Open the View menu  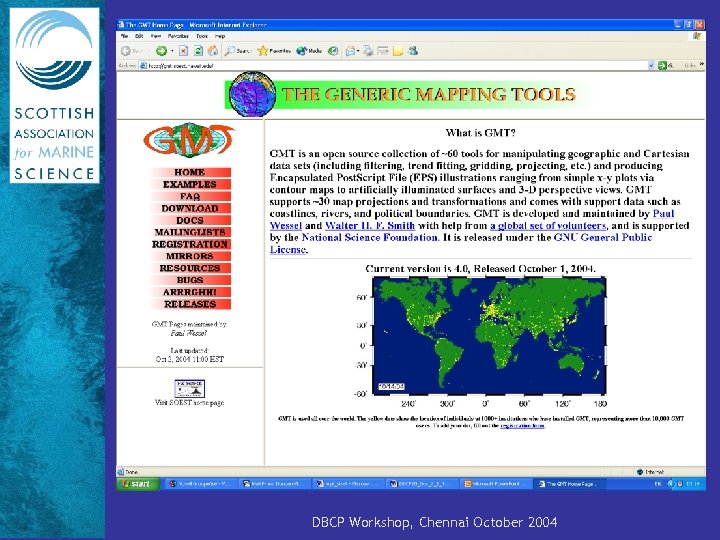pyautogui.click(x=156, y=36)
